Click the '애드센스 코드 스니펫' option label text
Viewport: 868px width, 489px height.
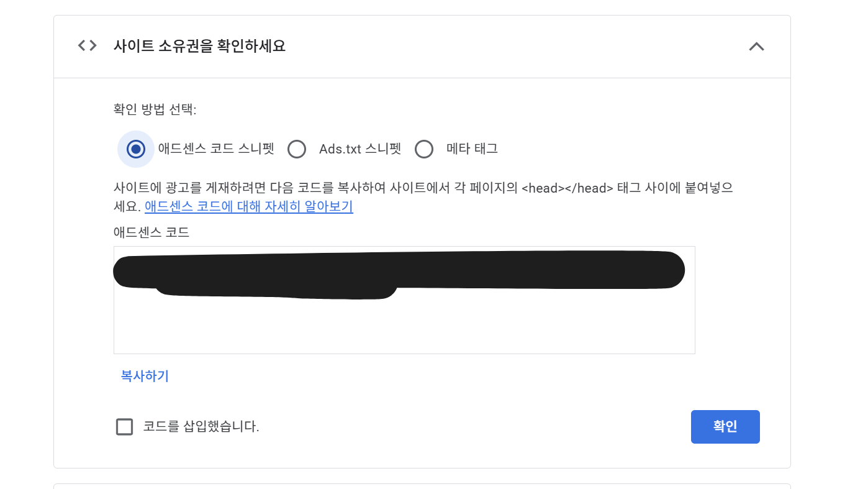[x=216, y=149]
